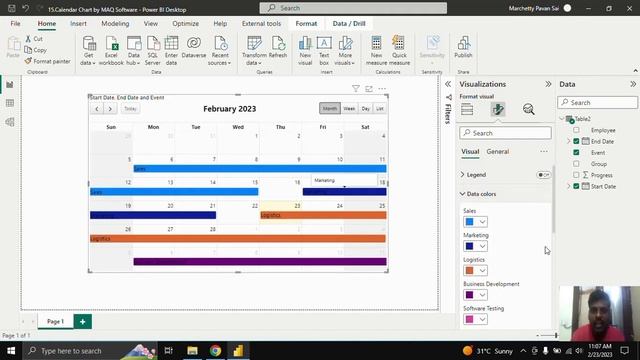The height and width of the screenshot is (360, 640).
Task: Create a New measure
Action: (376, 51)
